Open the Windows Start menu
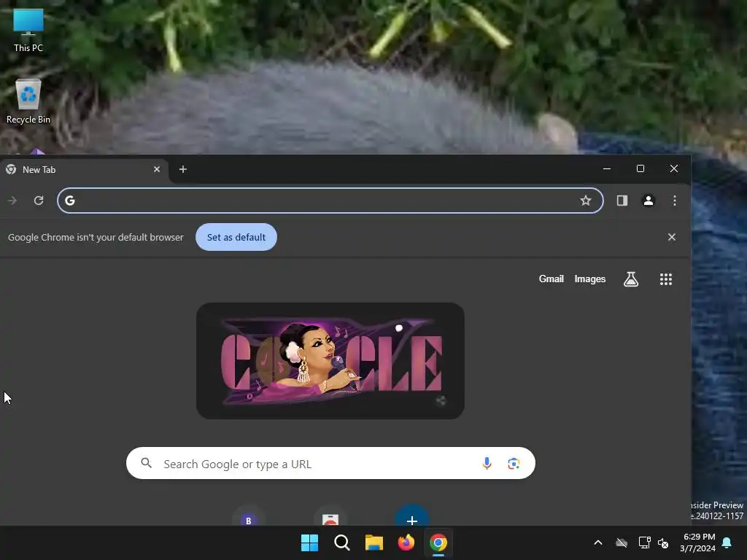Image resolution: width=747 pixels, height=560 pixels. tap(309, 542)
